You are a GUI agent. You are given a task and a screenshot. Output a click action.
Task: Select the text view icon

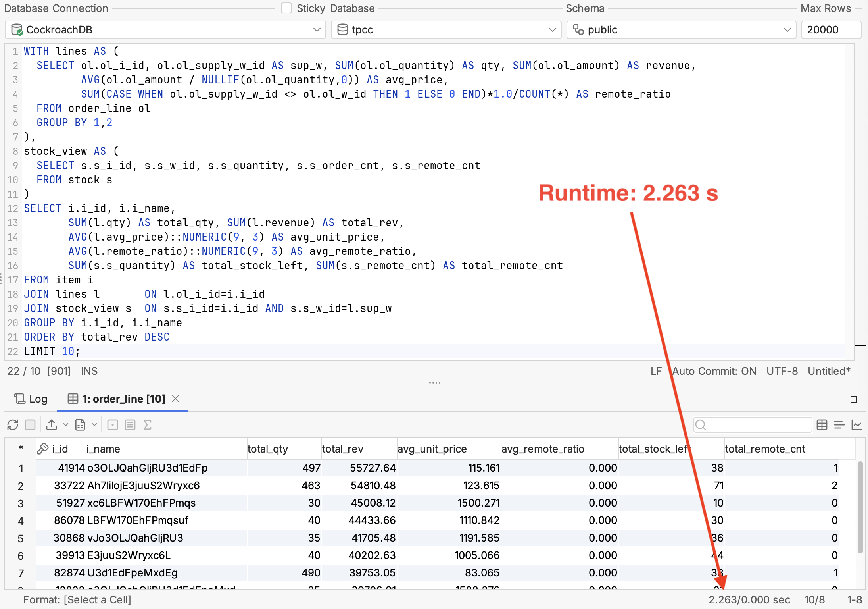click(x=839, y=424)
